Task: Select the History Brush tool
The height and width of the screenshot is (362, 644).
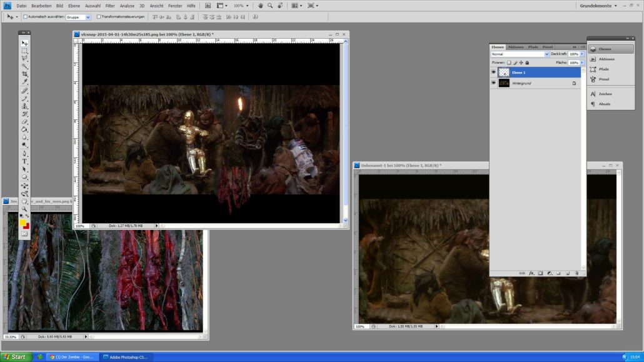Action: (24, 114)
